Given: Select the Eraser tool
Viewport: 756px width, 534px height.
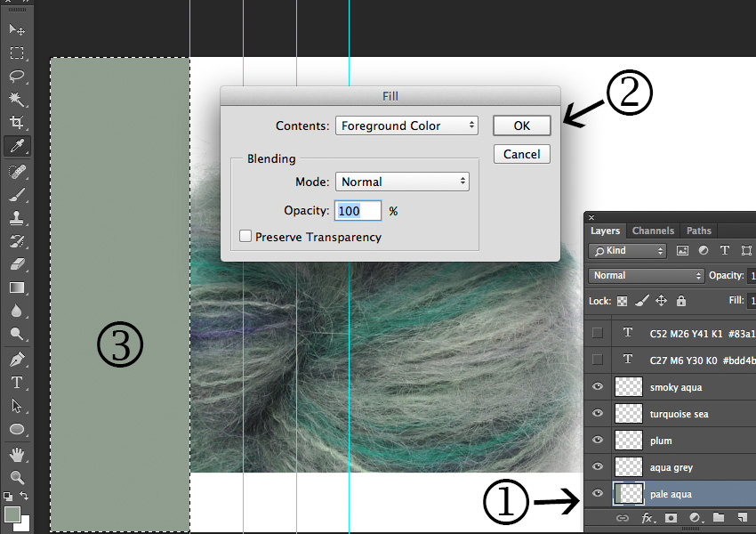Looking at the screenshot, I should 17,264.
